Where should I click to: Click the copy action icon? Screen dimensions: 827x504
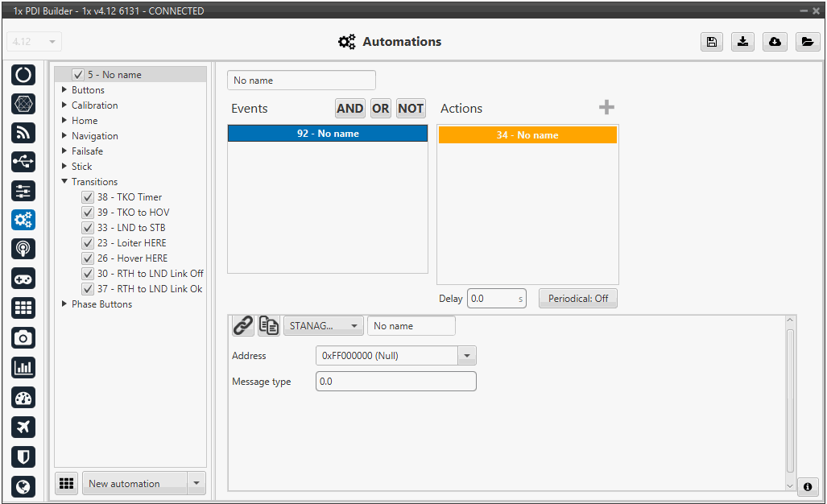(268, 325)
